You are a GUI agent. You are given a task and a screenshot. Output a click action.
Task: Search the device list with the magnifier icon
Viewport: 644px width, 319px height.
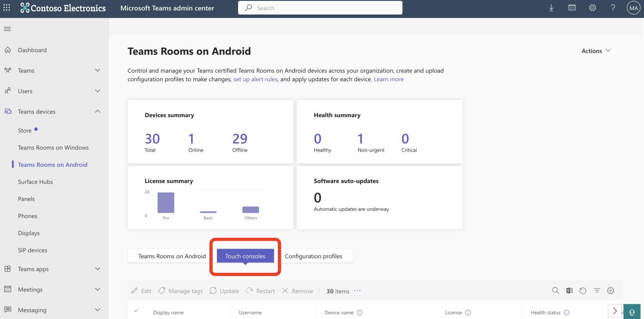(556, 290)
